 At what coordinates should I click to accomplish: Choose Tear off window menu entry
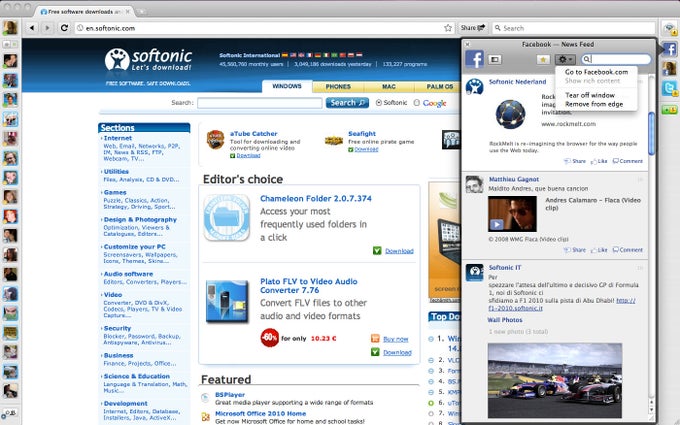(590, 95)
